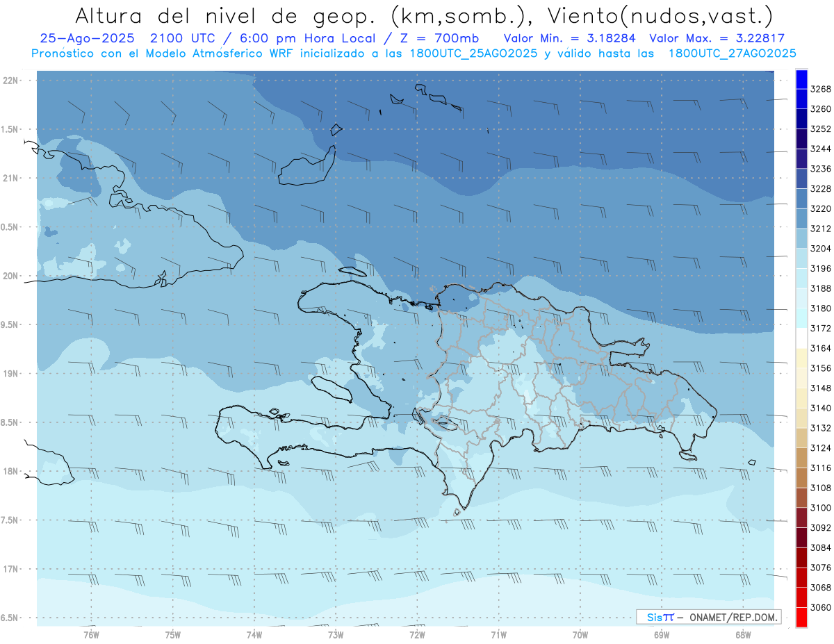This screenshot has width=834, height=644.
Task: Click the '73W' longitude axis label
Action: (x=336, y=634)
